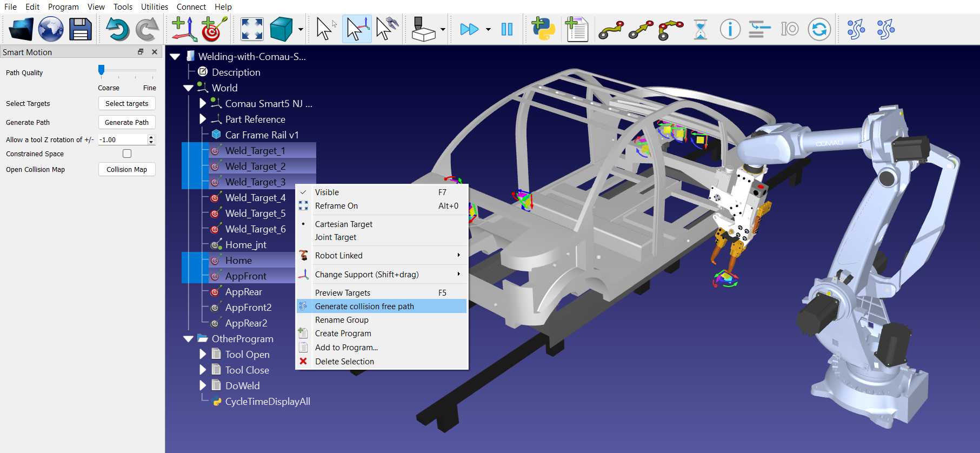The width and height of the screenshot is (980, 453).
Task: Choose Create Program from context menu
Action: click(382, 334)
